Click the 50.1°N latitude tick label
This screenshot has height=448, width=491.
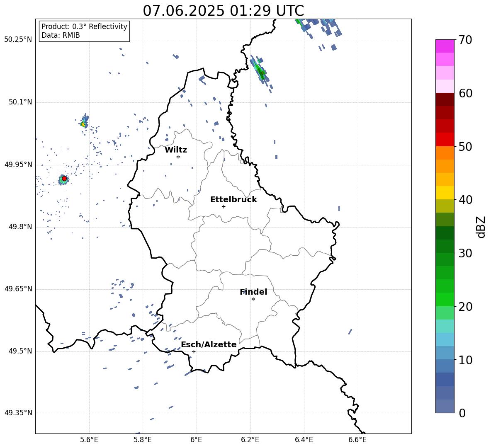[20, 102]
